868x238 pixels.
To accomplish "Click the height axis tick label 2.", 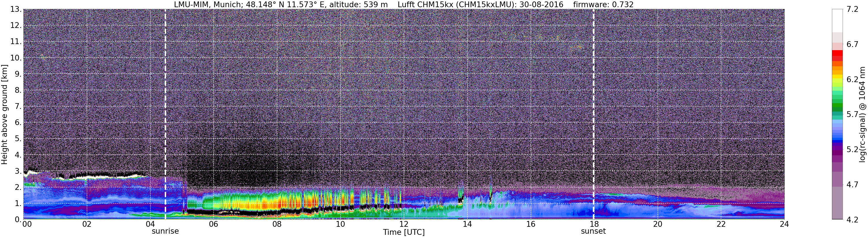I will click(x=18, y=187).
